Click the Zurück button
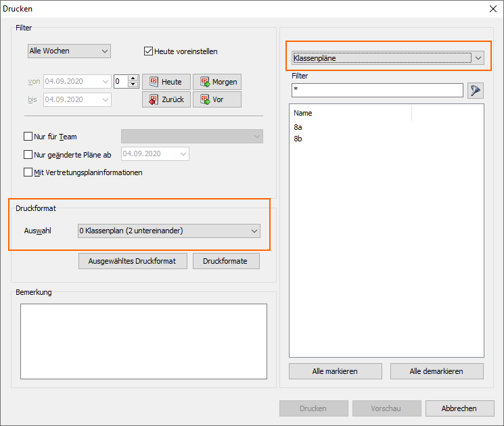This screenshot has height=426, width=504. (x=166, y=99)
